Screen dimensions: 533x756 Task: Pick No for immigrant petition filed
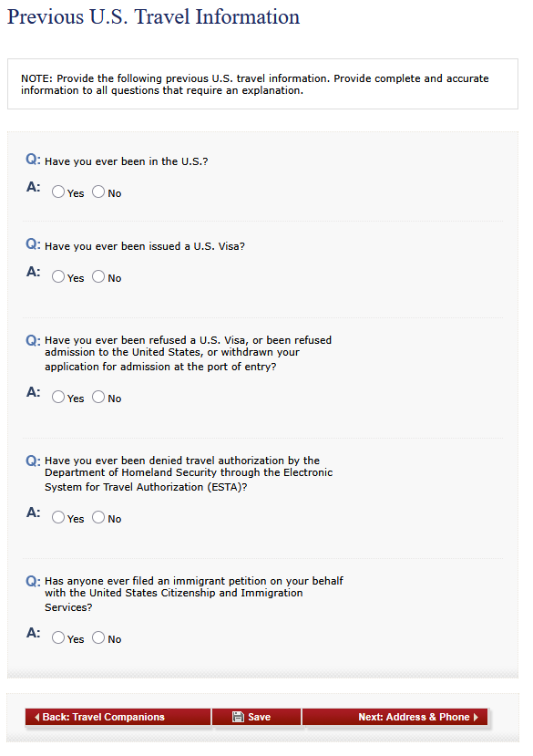click(x=98, y=637)
